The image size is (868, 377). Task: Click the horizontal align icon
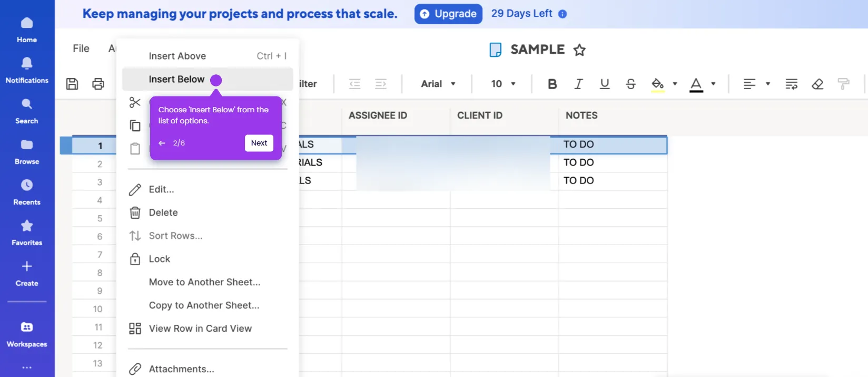coord(749,84)
